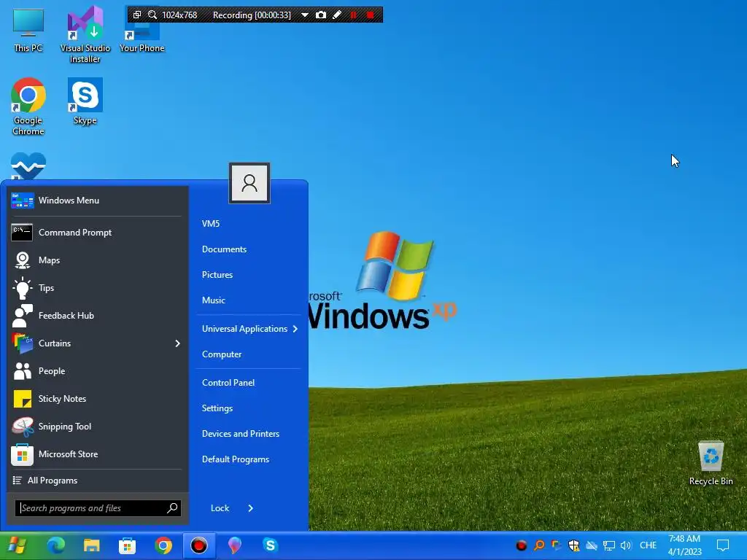
Task: Open Devices and Printers
Action: (241, 434)
